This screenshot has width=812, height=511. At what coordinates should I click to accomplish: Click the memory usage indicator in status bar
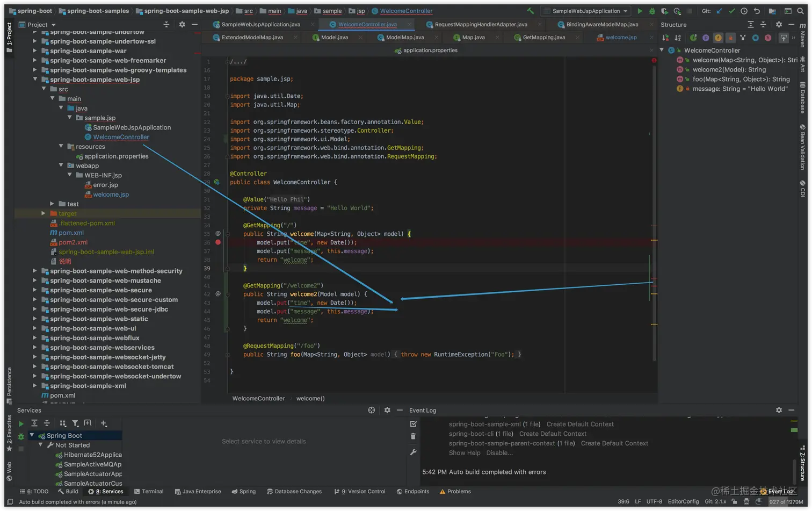[x=786, y=501]
